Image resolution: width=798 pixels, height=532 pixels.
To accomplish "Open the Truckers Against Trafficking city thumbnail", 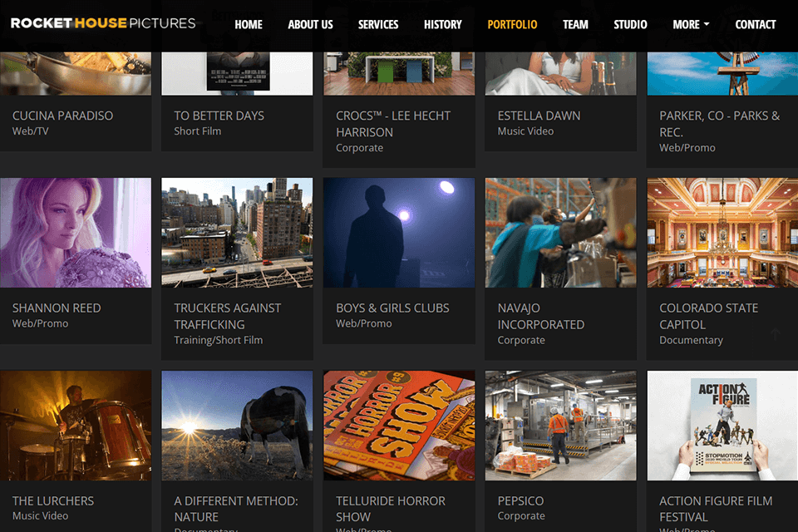I will click(x=237, y=233).
